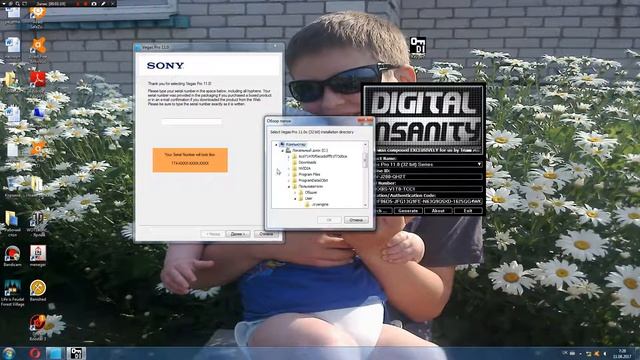Image resolution: width=640 pixels, height=360 pixels.
Task: Click the Назад button in Sony installer
Action: (213, 234)
